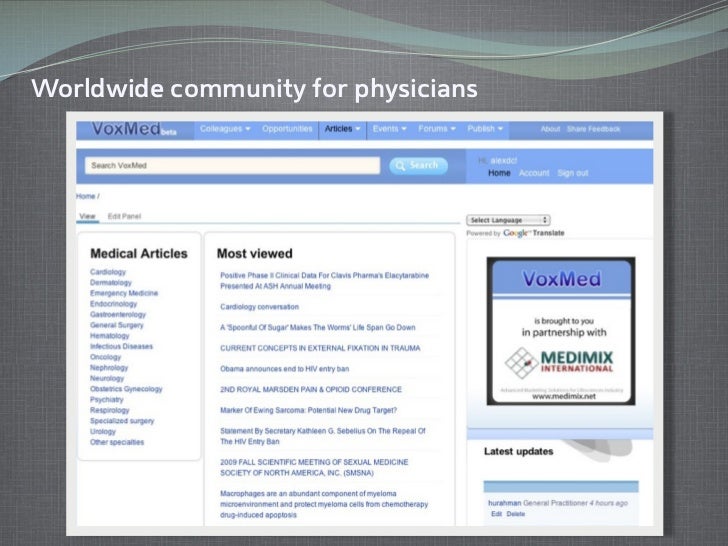Open CURRENT CONCEPTS IN EXTERNAL FIXATION article
The image size is (728, 546).
(x=320, y=348)
